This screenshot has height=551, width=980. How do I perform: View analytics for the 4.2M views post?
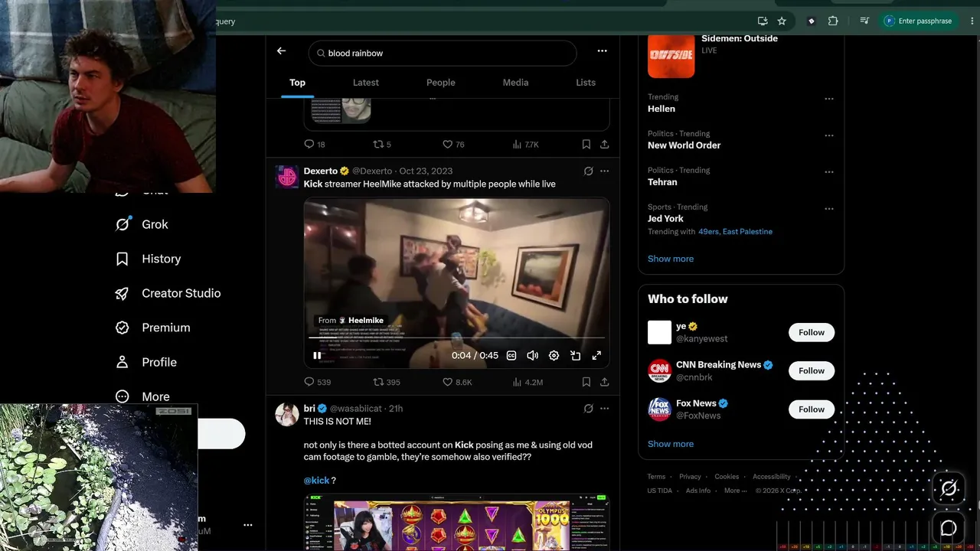tap(528, 381)
